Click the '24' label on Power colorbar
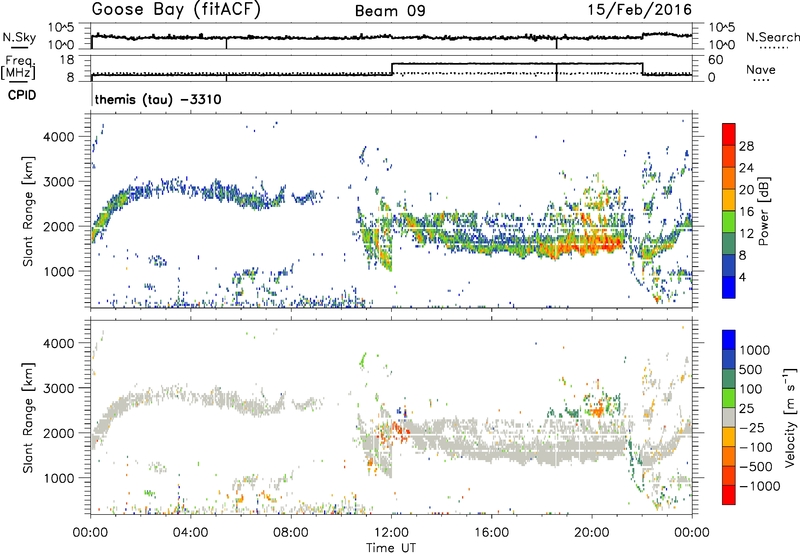This screenshot has height=554, width=800. tap(746, 168)
